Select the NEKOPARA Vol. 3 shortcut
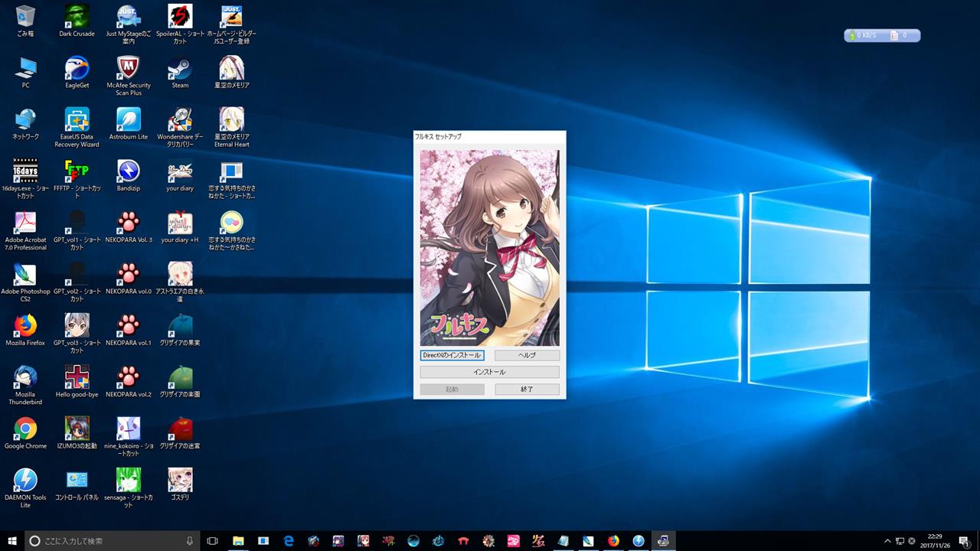Image resolution: width=980 pixels, height=551 pixels. click(x=129, y=227)
